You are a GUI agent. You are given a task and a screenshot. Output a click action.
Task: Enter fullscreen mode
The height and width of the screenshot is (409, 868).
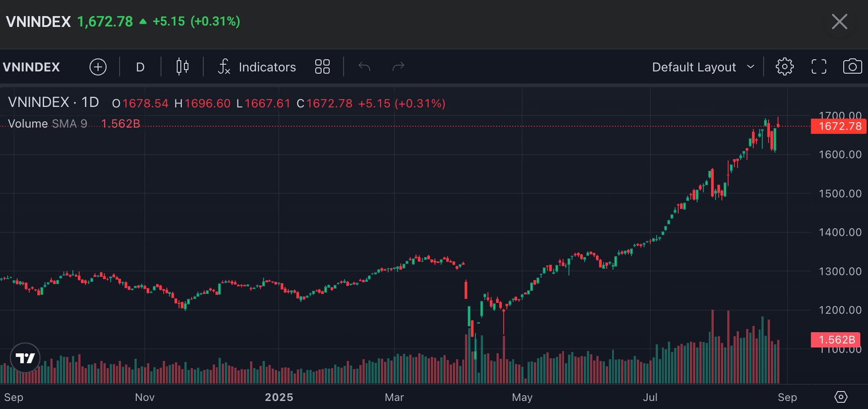[x=819, y=67]
